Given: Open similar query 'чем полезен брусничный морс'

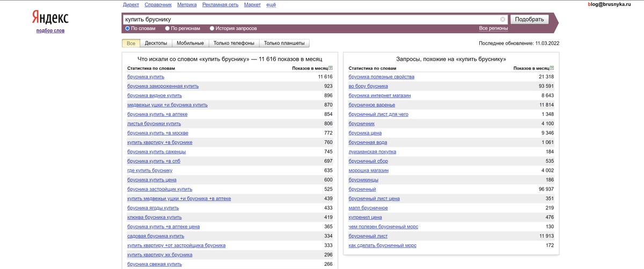Looking at the screenshot, I should (x=383, y=227).
